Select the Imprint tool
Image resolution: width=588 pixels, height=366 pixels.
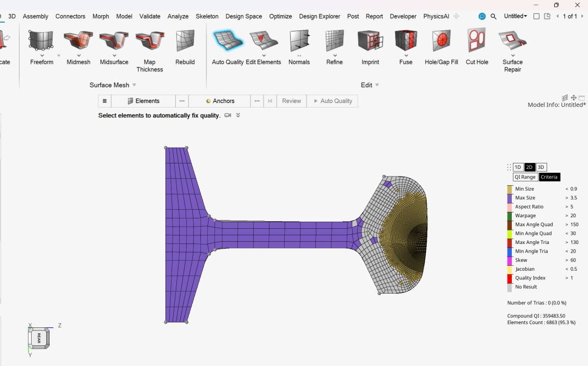click(370, 40)
